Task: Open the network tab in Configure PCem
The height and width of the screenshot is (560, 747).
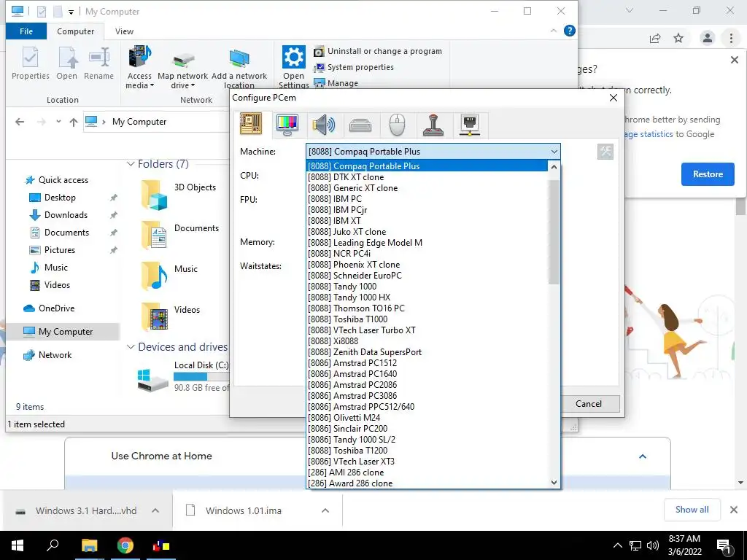Action: [x=470, y=125]
